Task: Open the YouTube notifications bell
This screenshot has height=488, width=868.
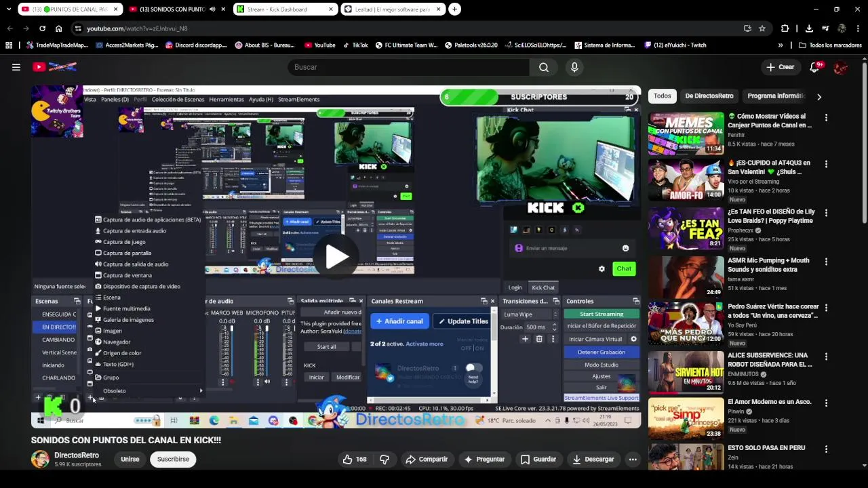Action: (x=816, y=67)
